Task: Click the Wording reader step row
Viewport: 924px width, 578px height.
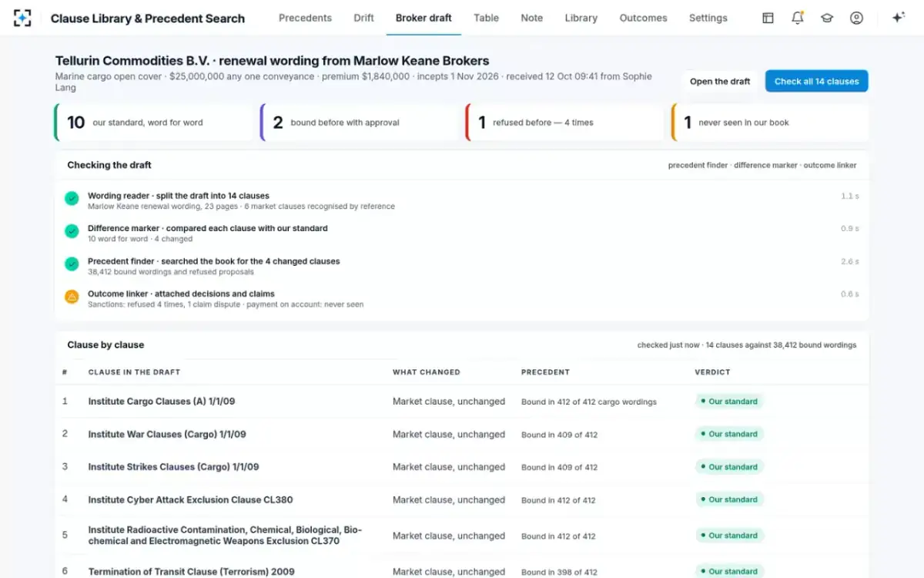Action: [x=462, y=200]
